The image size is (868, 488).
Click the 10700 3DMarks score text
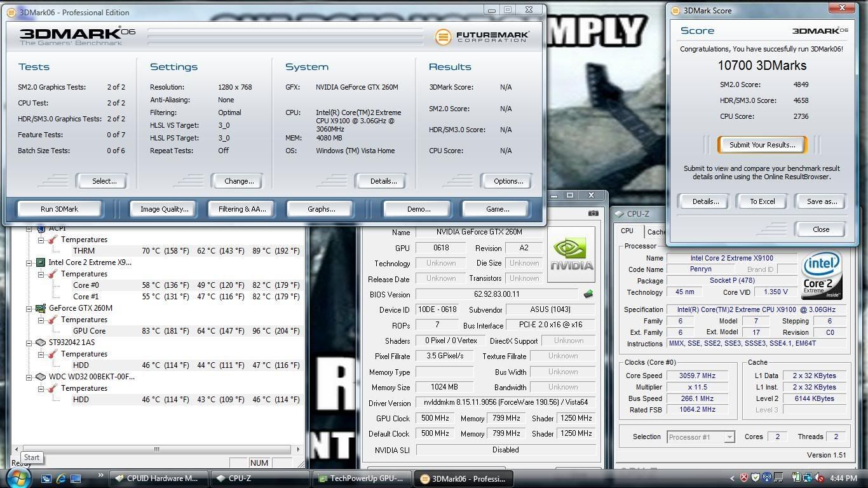pyautogui.click(x=762, y=65)
